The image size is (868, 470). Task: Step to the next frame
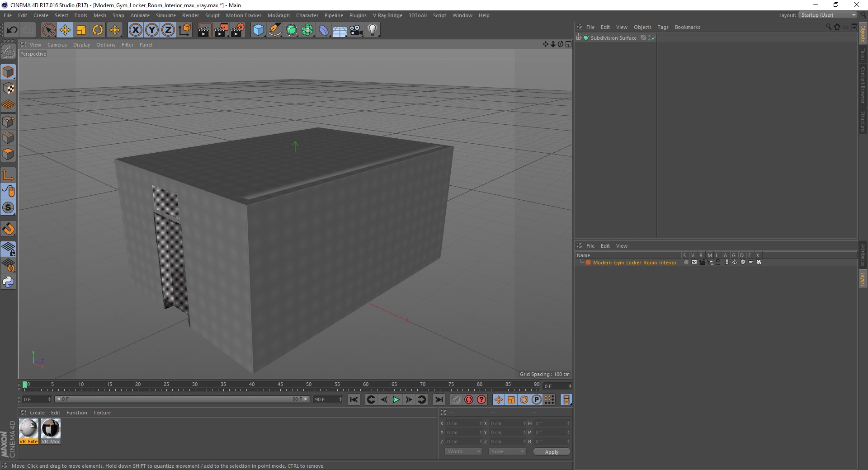[409, 399]
